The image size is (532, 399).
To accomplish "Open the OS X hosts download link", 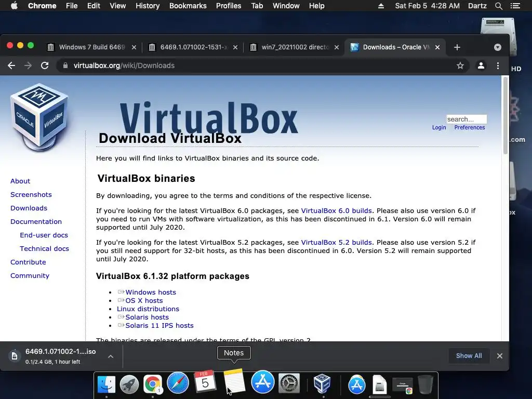I will tap(144, 301).
